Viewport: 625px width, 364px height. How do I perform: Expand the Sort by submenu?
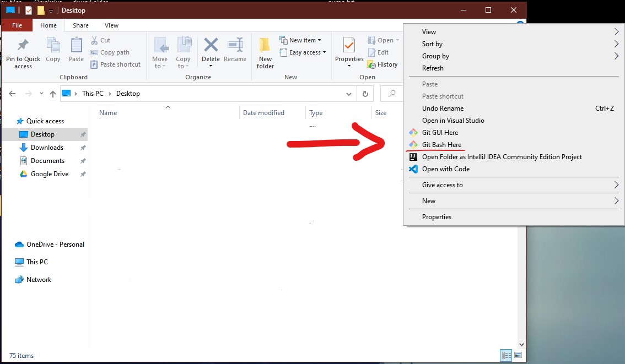coord(432,44)
